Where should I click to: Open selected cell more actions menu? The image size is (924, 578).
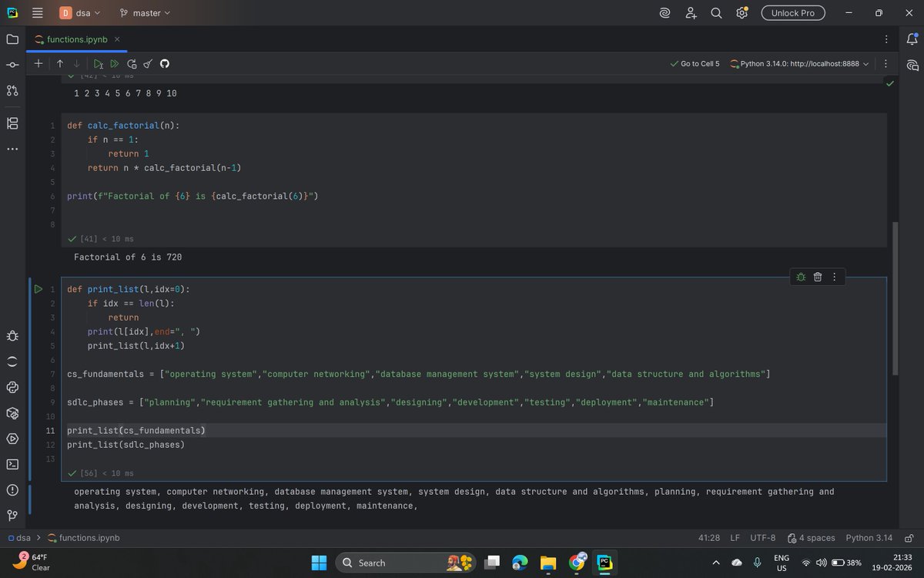pos(835,277)
